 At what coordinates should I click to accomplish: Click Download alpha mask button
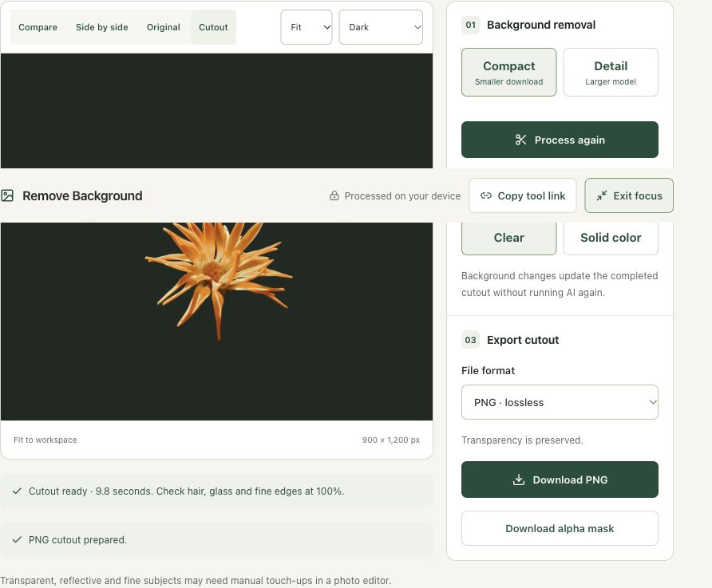[x=560, y=528]
